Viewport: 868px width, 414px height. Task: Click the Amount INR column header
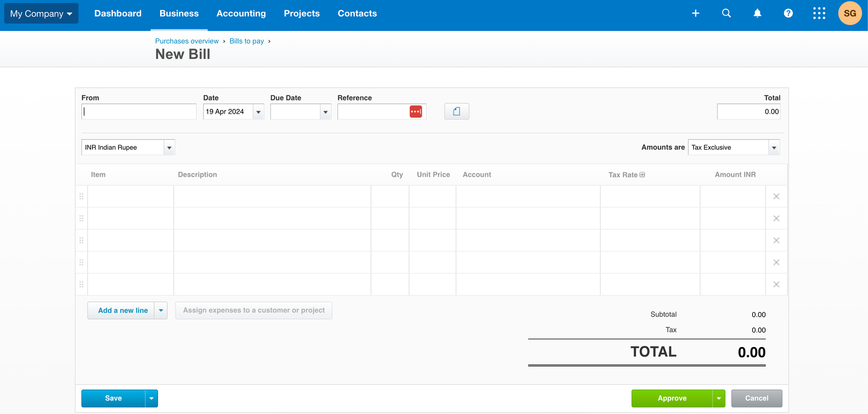(x=735, y=175)
